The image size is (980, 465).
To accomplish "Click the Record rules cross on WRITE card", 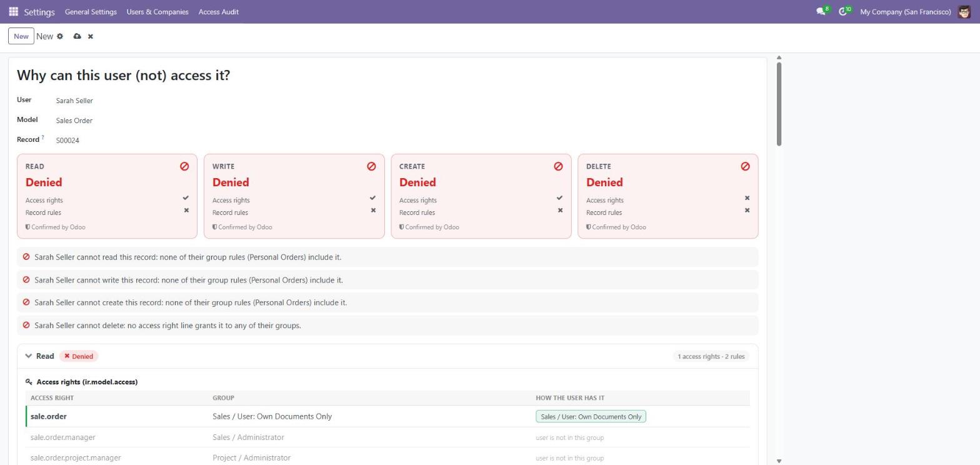I will tap(373, 211).
